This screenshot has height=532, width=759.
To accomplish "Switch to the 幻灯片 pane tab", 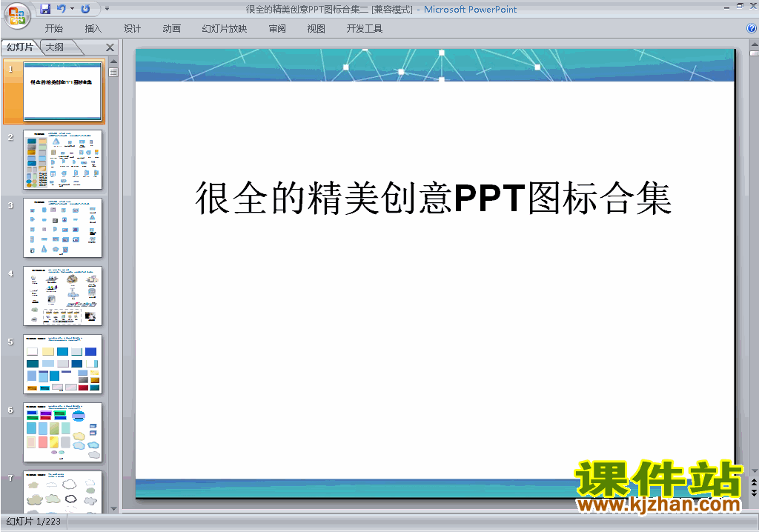I will [x=20, y=47].
